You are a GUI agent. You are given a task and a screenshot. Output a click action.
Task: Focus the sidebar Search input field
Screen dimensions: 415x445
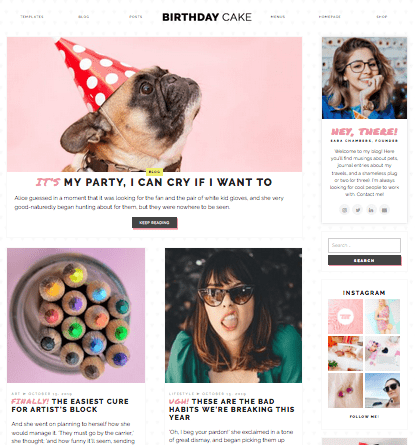pos(364,245)
